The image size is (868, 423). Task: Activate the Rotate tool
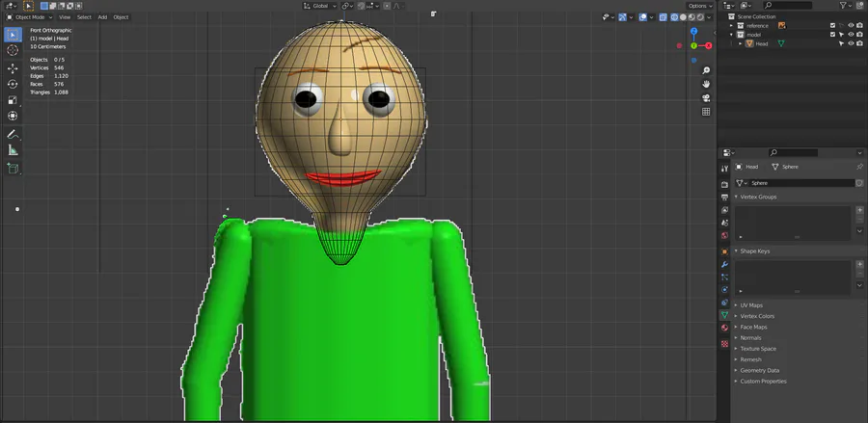pyautogui.click(x=13, y=84)
